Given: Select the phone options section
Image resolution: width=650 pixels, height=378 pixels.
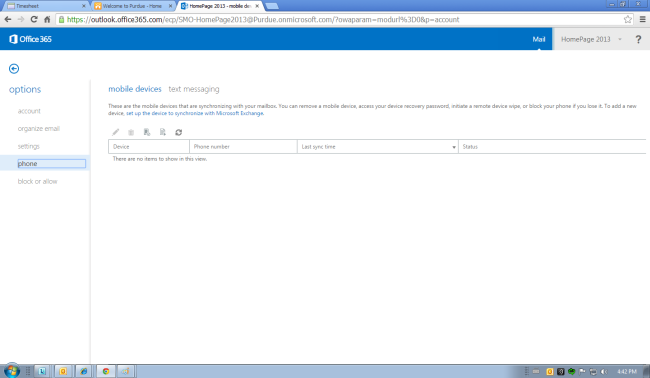Looking at the screenshot, I should click(51, 164).
